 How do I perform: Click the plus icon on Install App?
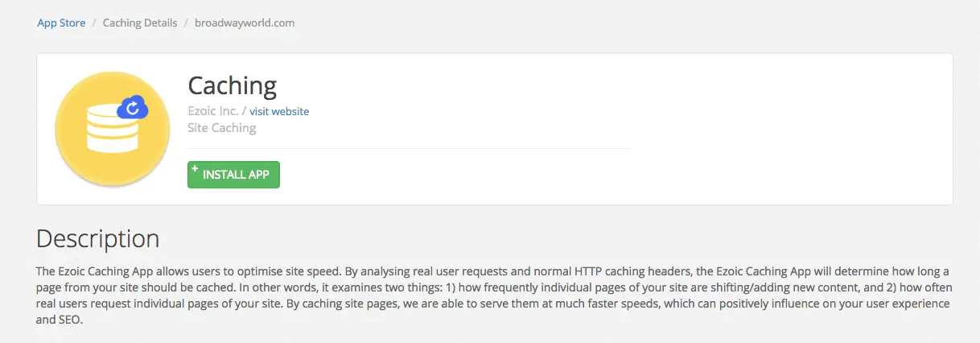tap(196, 168)
